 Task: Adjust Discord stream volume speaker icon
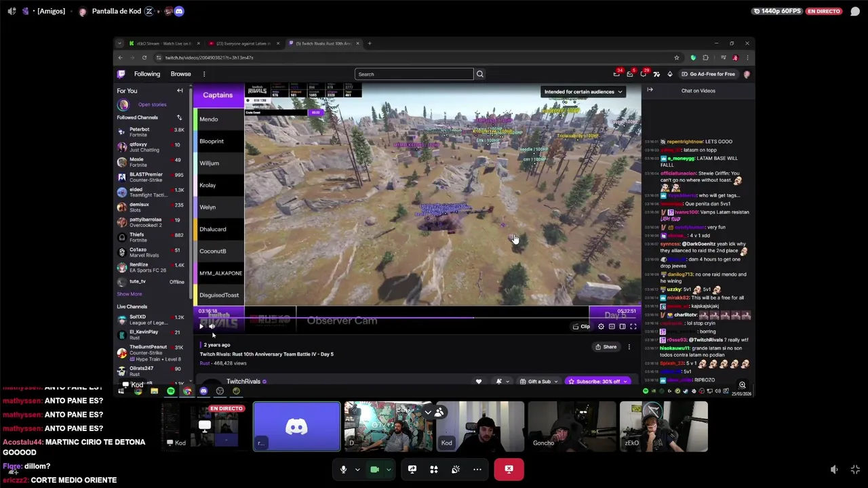[834, 470]
